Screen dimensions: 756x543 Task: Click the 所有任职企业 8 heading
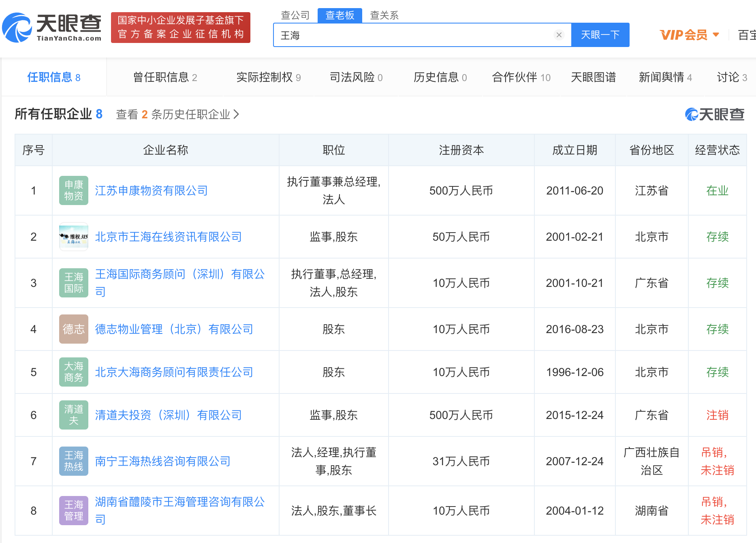click(x=59, y=114)
